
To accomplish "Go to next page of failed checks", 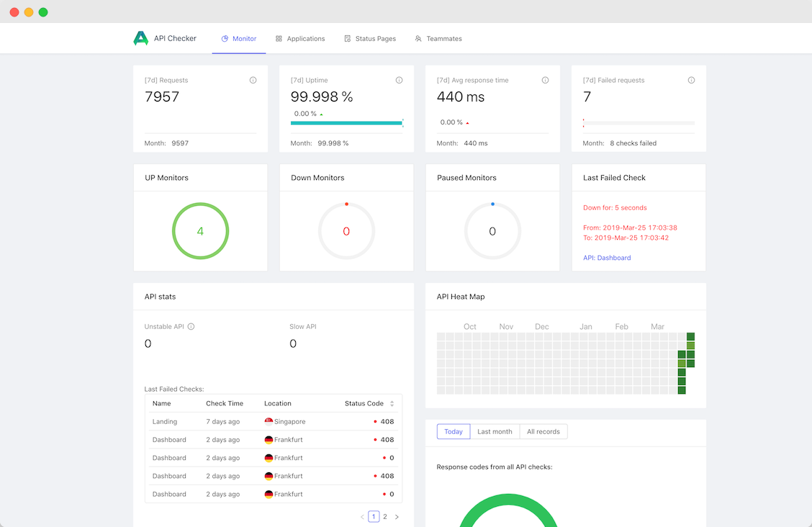I will (x=397, y=517).
